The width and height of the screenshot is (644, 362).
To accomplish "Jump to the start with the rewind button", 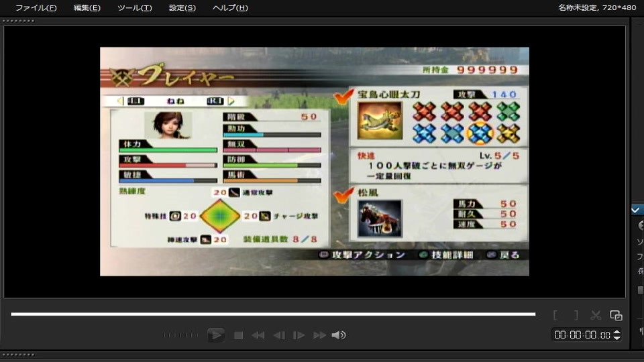I will (258, 335).
